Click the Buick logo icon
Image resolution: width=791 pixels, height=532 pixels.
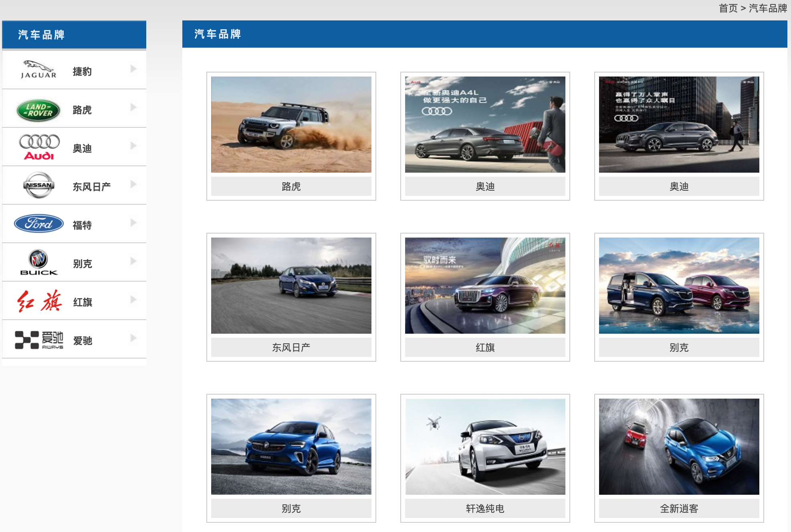pos(39,262)
